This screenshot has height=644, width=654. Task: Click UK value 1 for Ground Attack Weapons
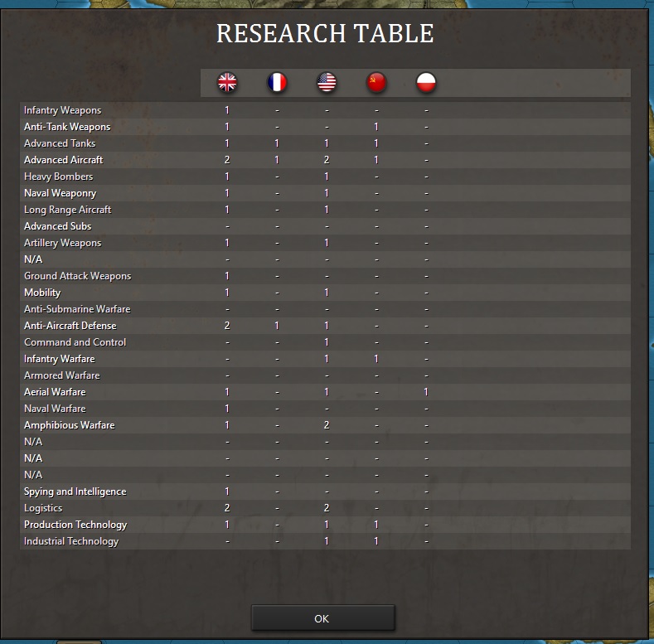(227, 276)
